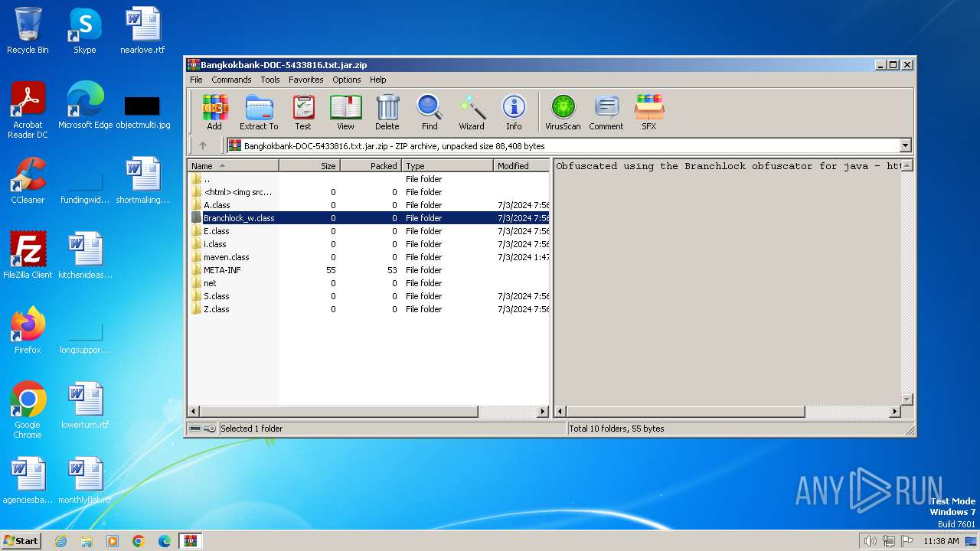Select the Acrobat Reader DC desktop icon
Image resolution: width=980 pixels, height=551 pixels.
(x=28, y=110)
